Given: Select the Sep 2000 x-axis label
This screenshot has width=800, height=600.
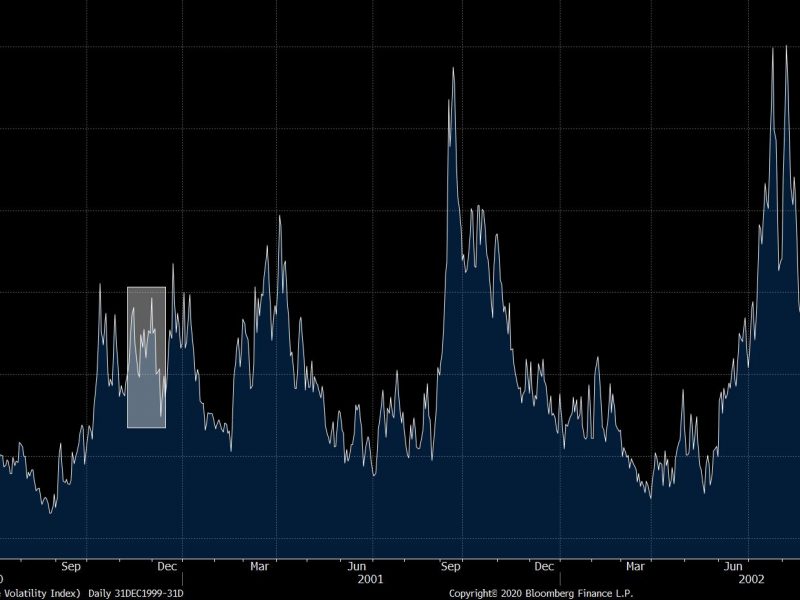Looking at the screenshot, I should [x=71, y=566].
